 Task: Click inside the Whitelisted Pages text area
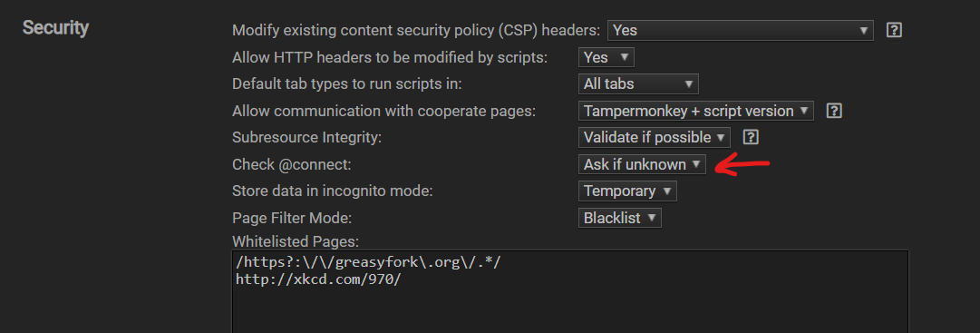[x=570, y=291]
